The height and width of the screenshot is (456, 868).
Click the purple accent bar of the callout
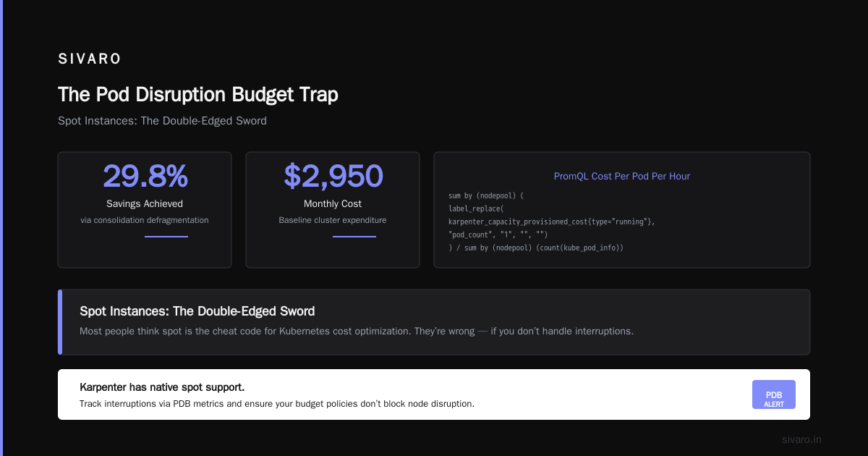coord(60,322)
